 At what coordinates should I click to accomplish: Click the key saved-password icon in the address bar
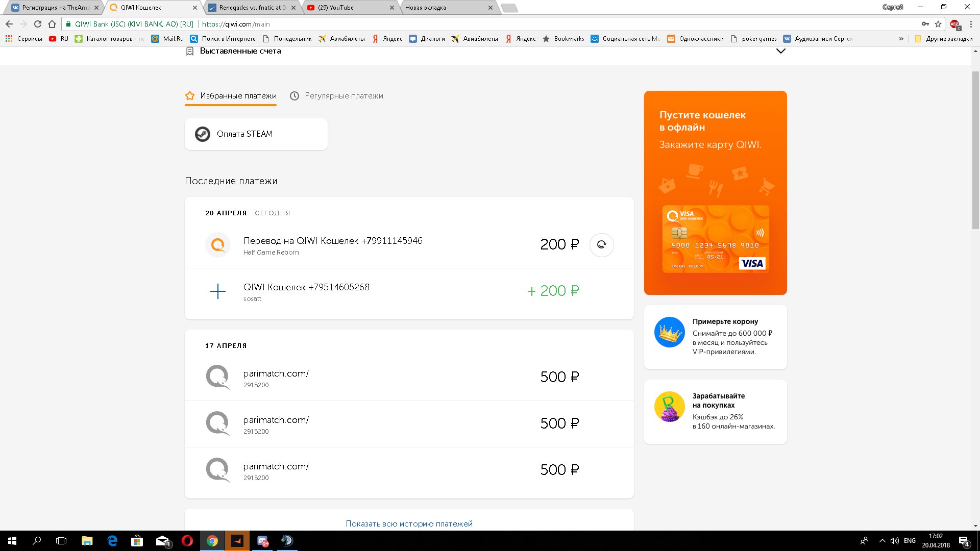coord(925,24)
